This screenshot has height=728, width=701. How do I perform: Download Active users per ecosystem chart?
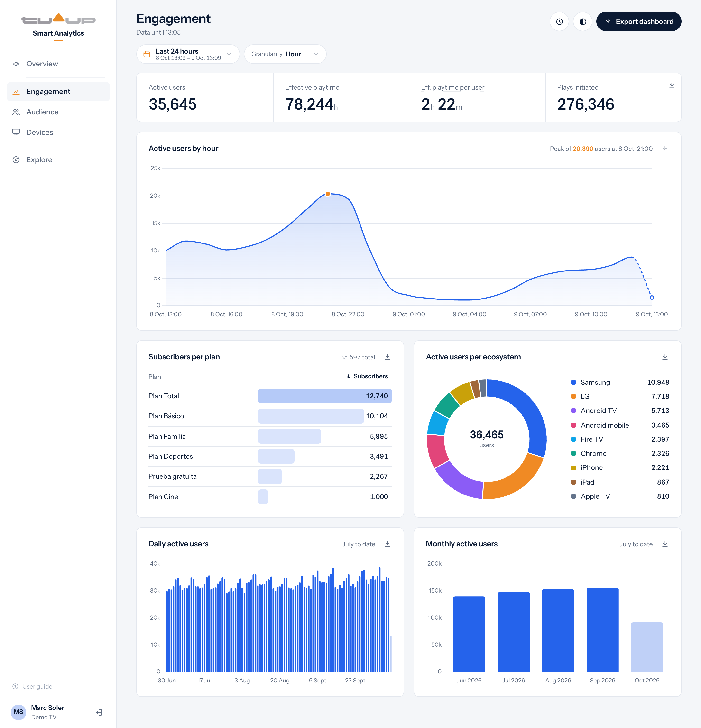pos(665,357)
